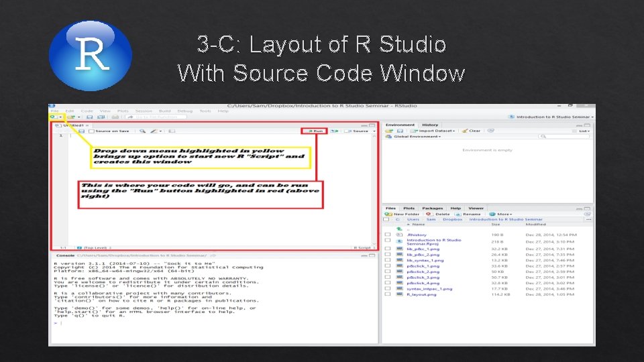Viewport: 644px width, 362px height.
Task: Click the image icon beside R_layout.png
Action: click(399, 294)
